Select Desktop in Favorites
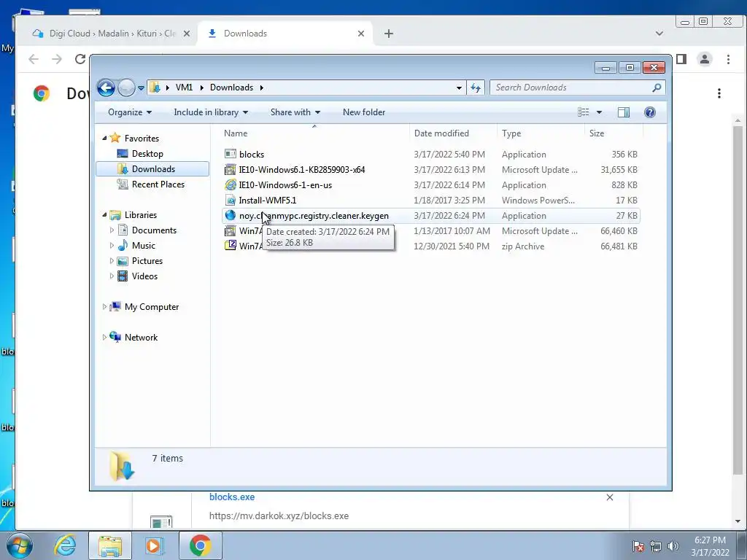 coord(147,154)
